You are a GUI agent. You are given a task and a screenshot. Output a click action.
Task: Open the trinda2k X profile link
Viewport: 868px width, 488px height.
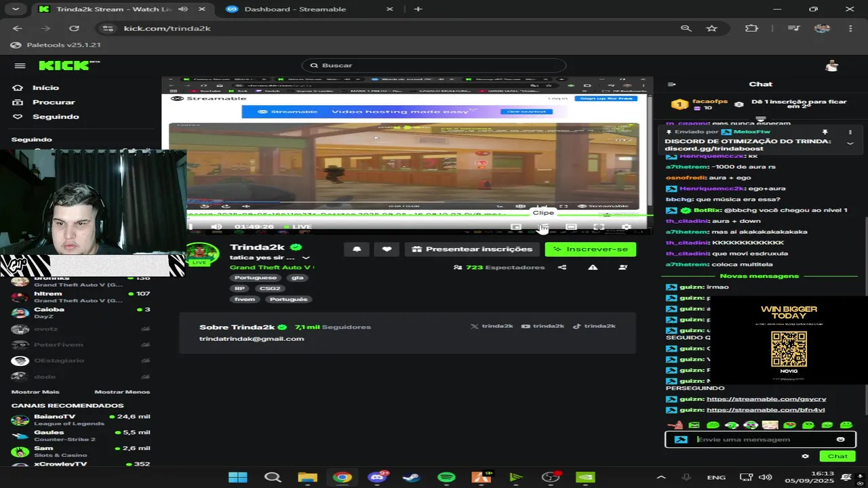pos(492,326)
